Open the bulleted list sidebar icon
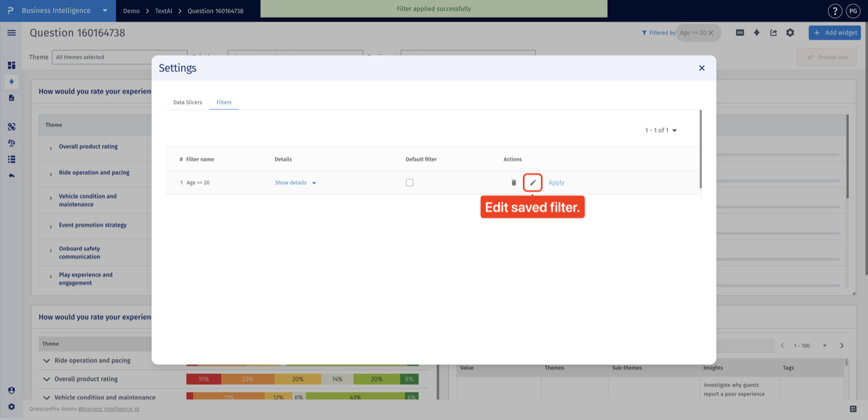The width and height of the screenshot is (868, 420). [x=12, y=159]
